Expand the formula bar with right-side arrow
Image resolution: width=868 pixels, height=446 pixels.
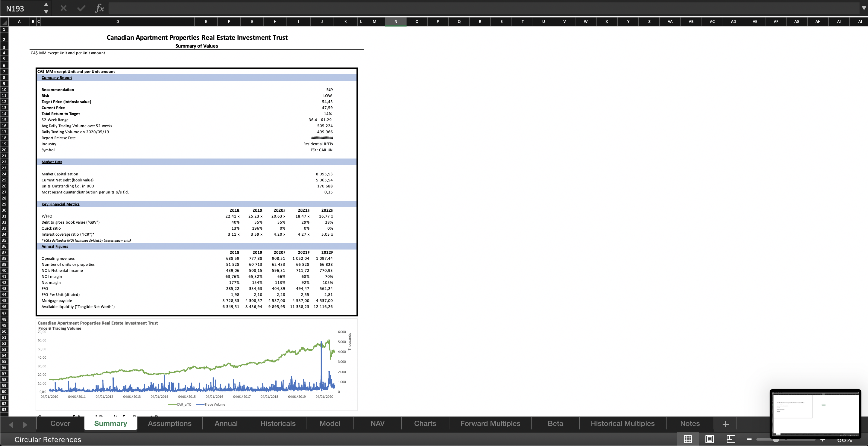click(x=863, y=8)
